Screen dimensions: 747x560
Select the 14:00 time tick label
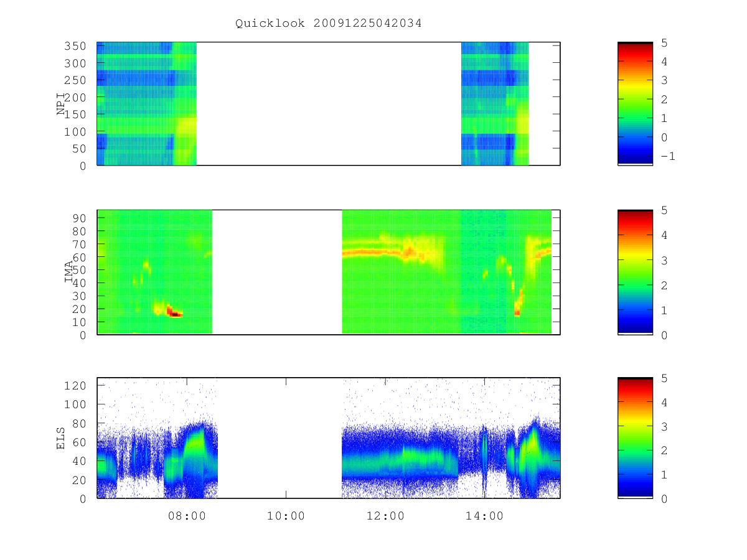484,516
